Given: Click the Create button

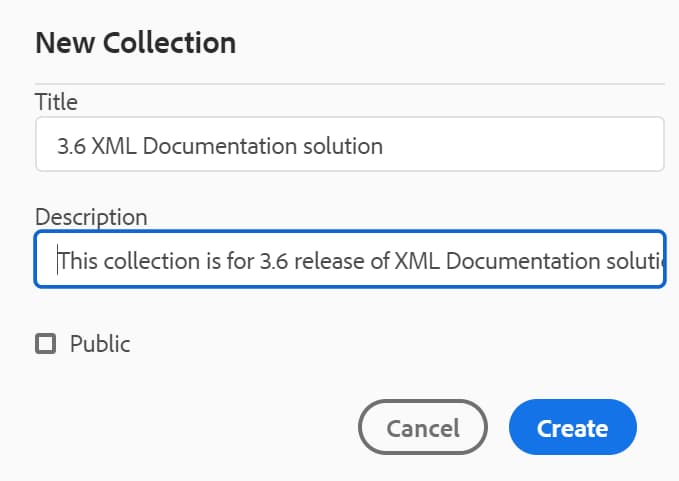Looking at the screenshot, I should (x=572, y=427).
